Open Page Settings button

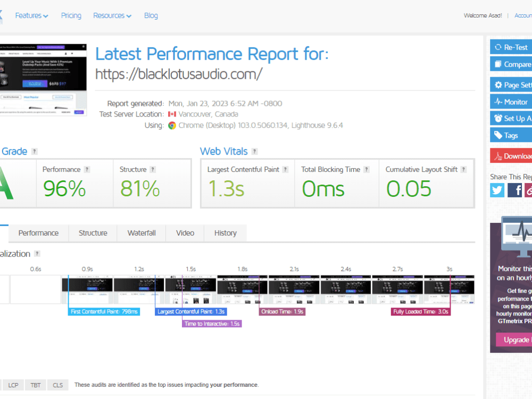click(x=511, y=85)
